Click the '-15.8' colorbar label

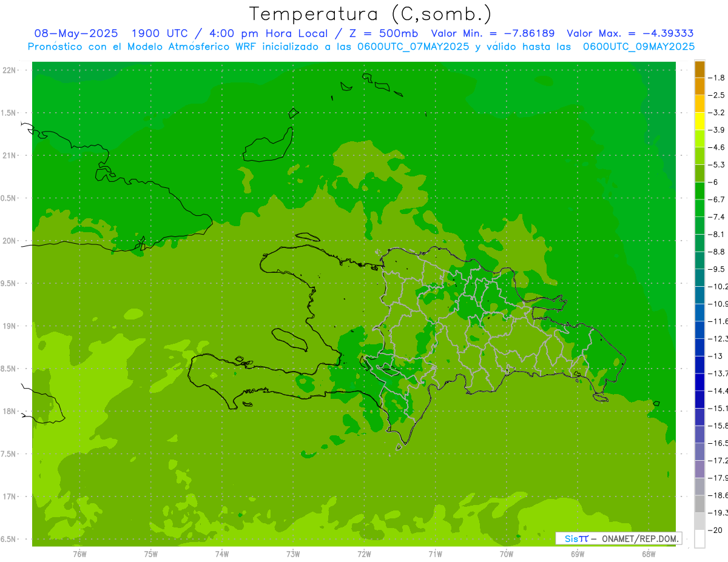[x=718, y=426]
